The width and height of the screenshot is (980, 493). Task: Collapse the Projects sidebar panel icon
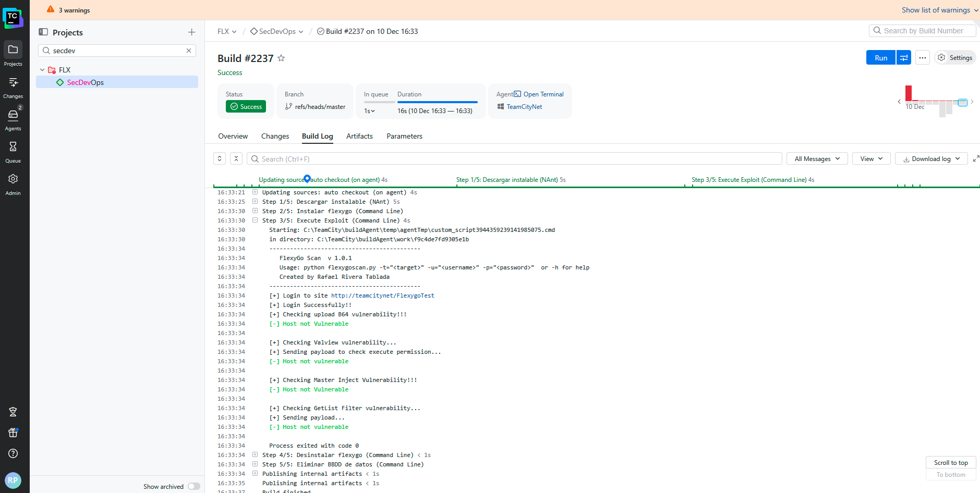pos(43,32)
